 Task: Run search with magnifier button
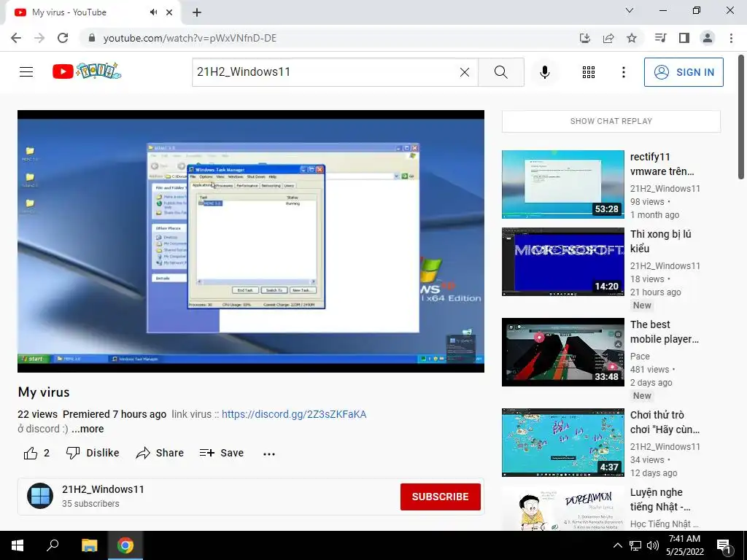[x=500, y=72]
